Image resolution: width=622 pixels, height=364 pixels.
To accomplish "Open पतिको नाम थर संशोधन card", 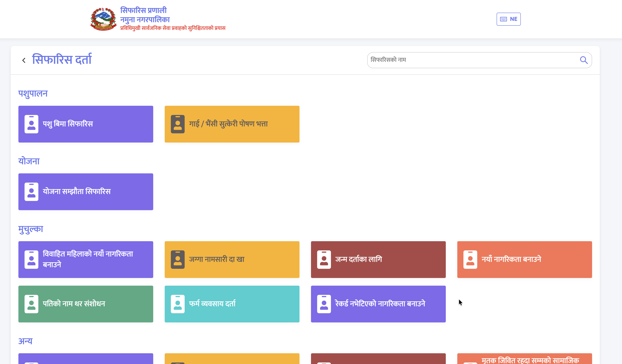I will click(x=86, y=304).
